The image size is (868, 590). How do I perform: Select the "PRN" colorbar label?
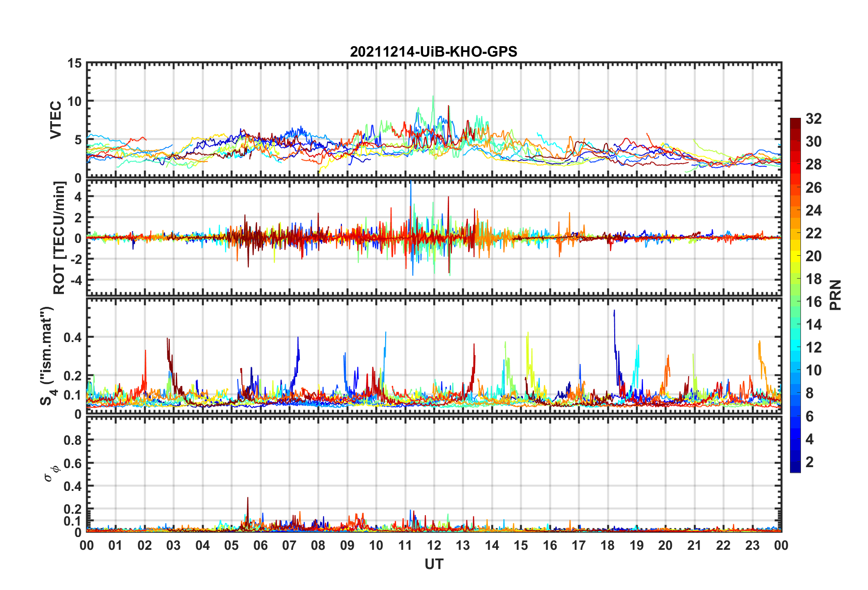[835, 295]
